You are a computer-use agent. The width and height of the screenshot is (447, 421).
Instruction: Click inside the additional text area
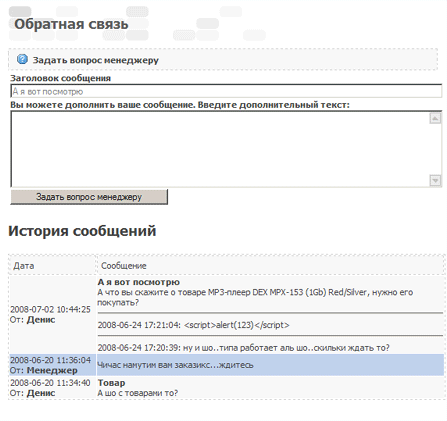[x=220, y=149]
